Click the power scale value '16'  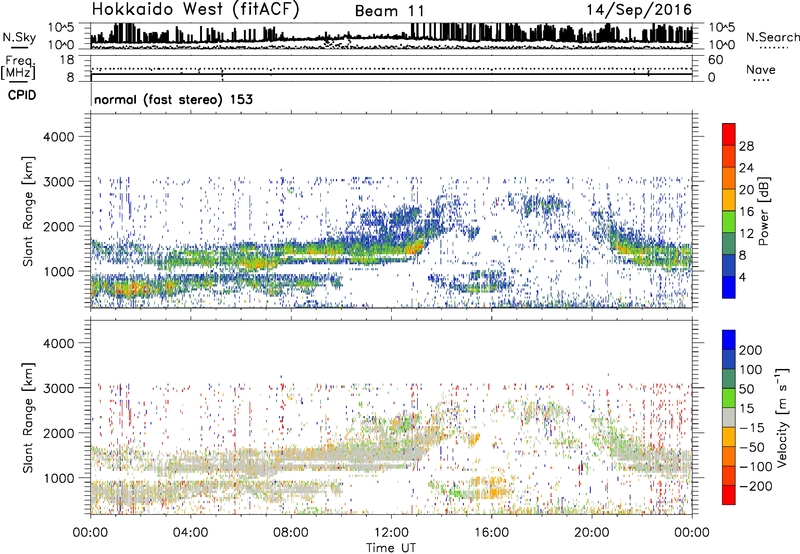[x=746, y=212]
